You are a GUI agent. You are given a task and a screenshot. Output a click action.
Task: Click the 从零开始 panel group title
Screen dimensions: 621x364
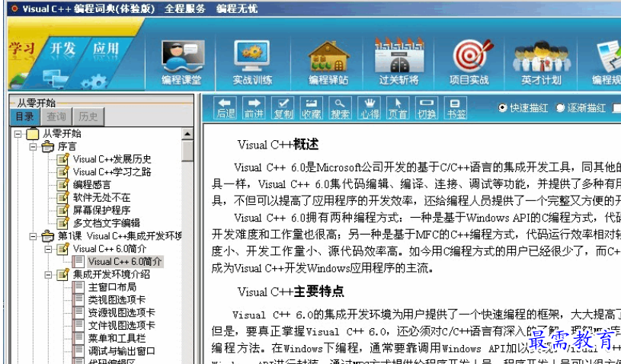tap(36, 104)
